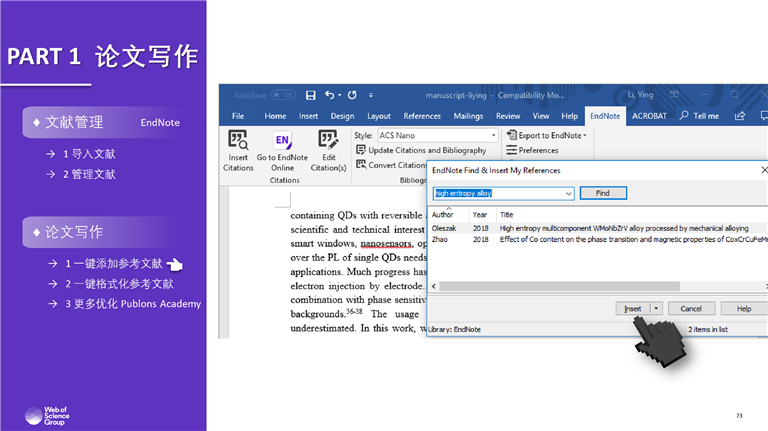This screenshot has height=431, width=768.
Task: Open EndNote Preferences
Action: click(x=532, y=150)
